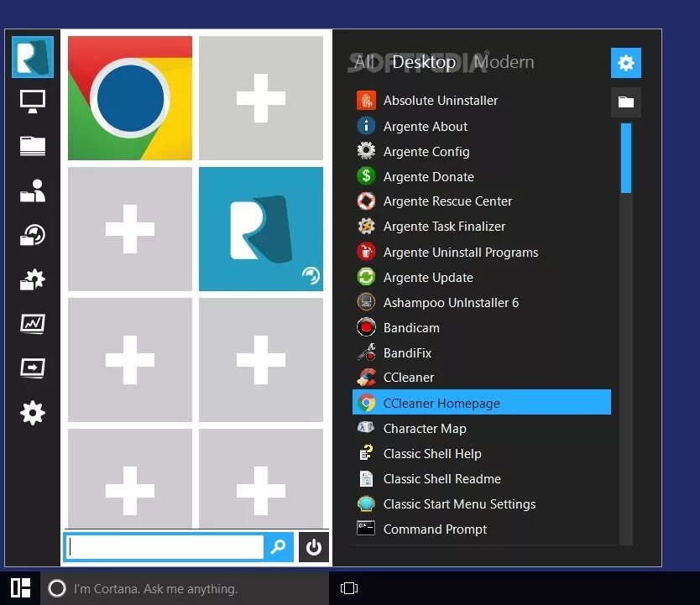Click inside the start menu search box
700x605 pixels.
click(165, 546)
